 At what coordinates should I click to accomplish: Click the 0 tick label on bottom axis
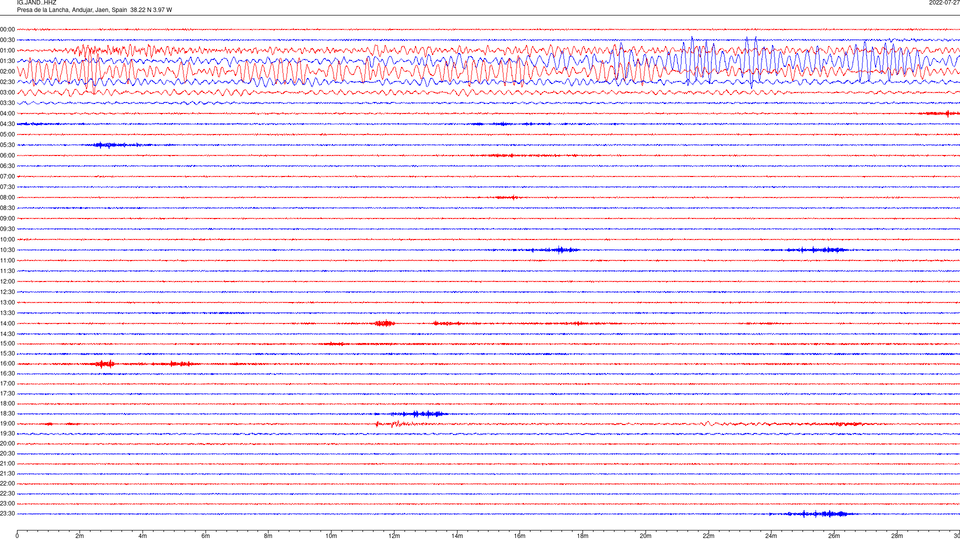tap(17, 536)
